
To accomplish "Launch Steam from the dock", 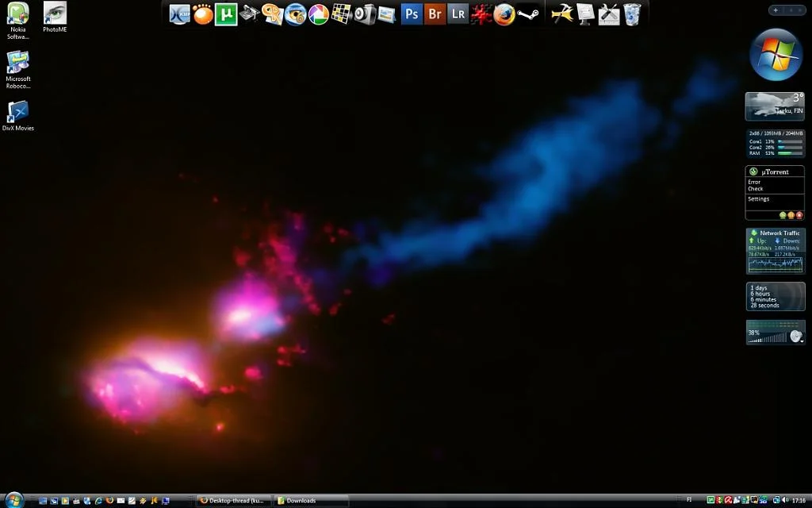I will pos(527,14).
